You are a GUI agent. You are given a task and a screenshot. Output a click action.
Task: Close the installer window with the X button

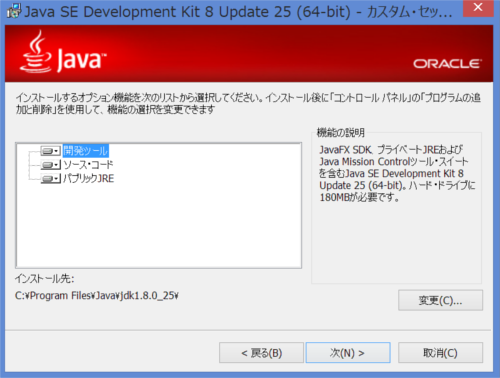pos(478,8)
